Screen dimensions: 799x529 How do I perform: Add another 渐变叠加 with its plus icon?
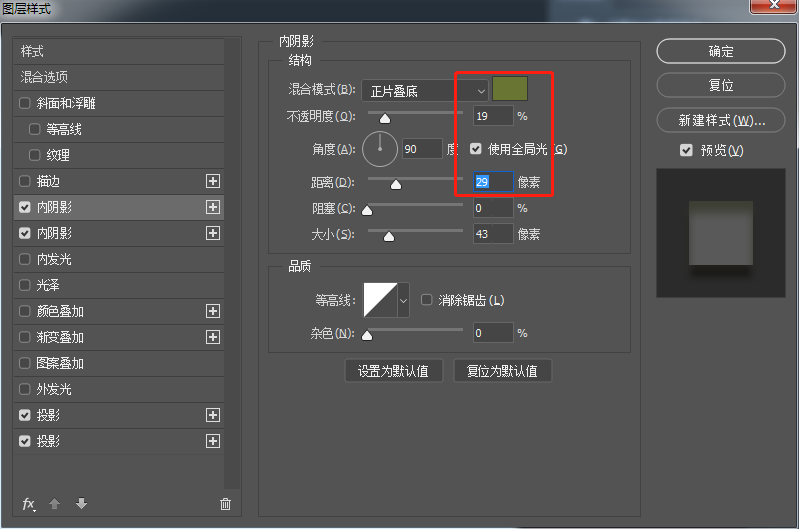coord(213,337)
